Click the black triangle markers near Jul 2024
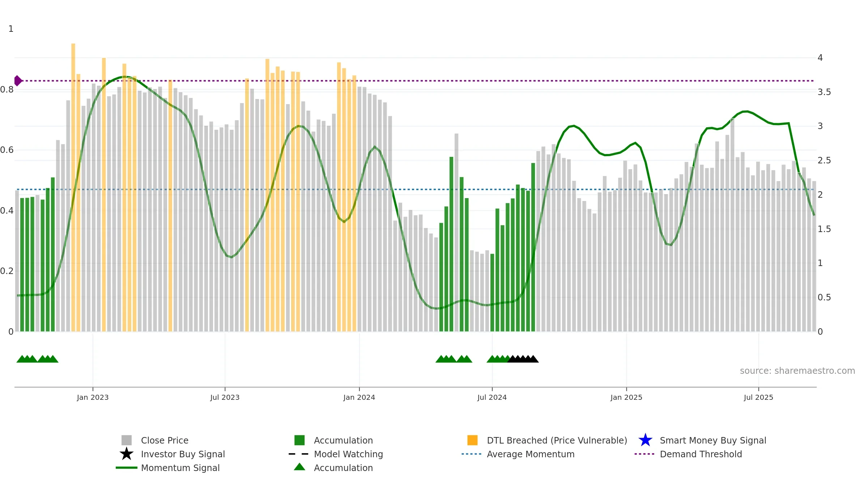The image size is (868, 488). click(x=523, y=359)
